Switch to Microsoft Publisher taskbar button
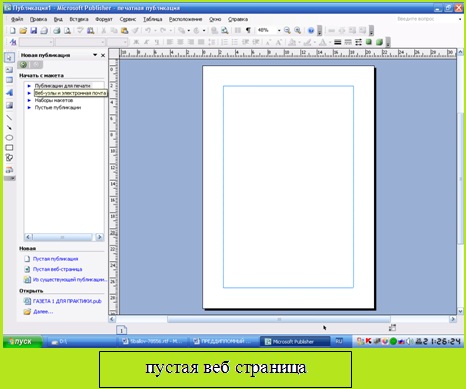 [294, 341]
